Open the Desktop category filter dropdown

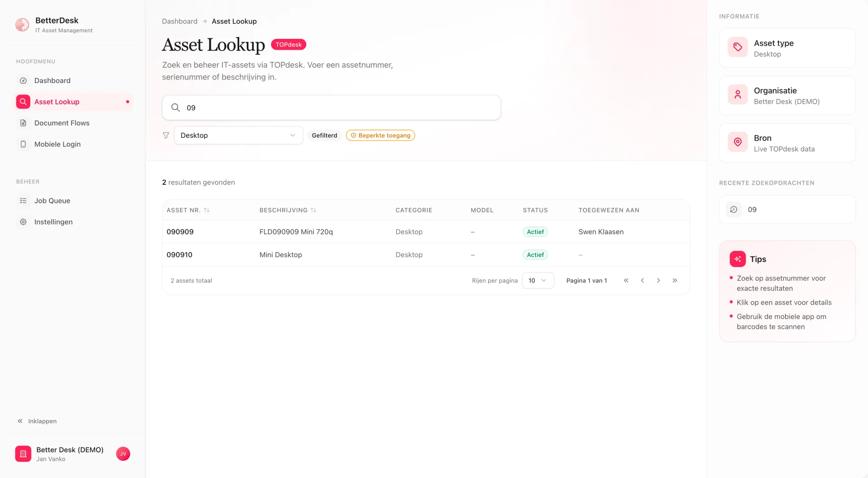coord(238,135)
